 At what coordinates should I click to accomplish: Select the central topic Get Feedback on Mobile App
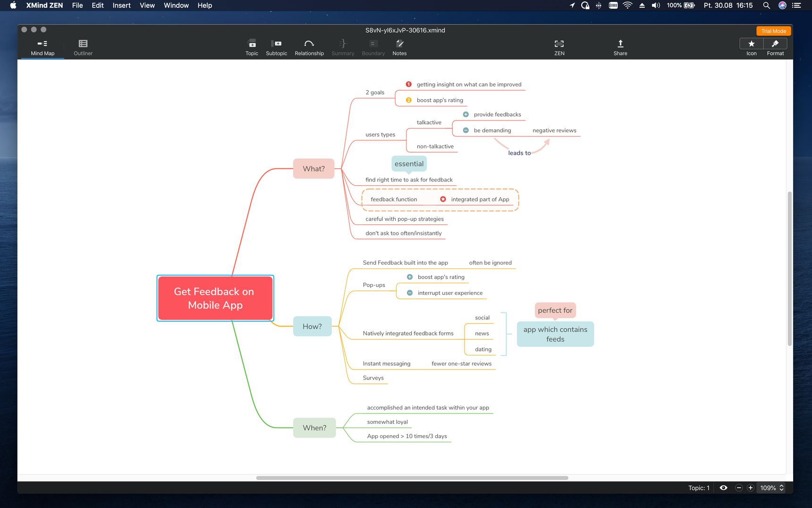(215, 298)
